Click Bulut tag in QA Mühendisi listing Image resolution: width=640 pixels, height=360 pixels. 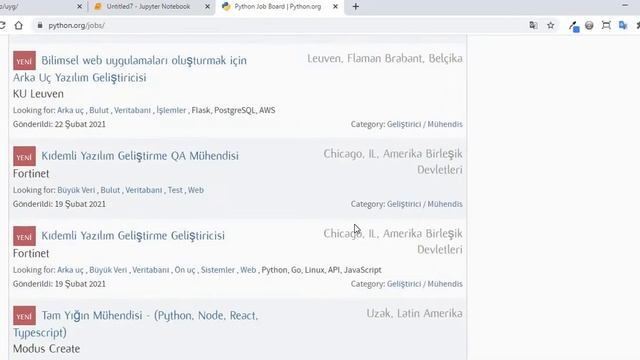tap(110, 190)
